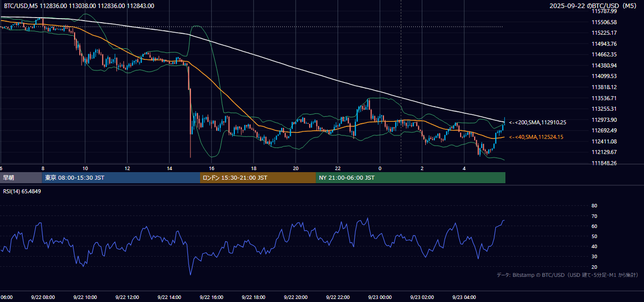Click hour marker 12 below price chart

[127, 168]
